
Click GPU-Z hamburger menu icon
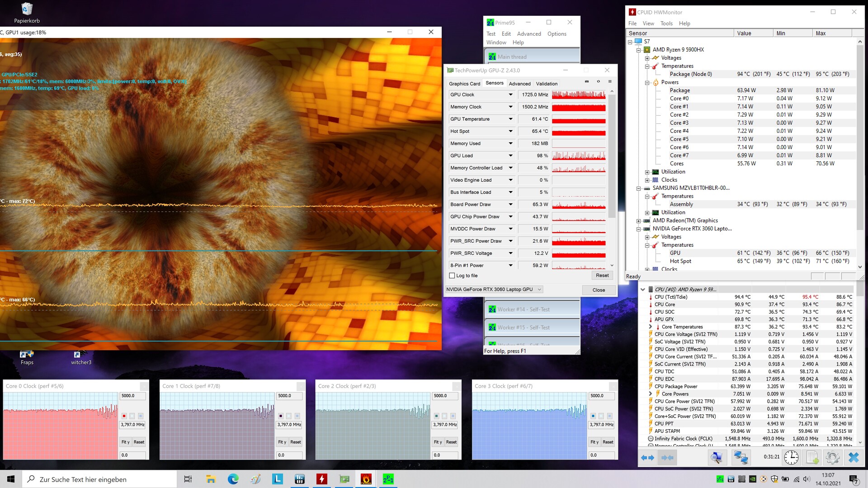(610, 82)
